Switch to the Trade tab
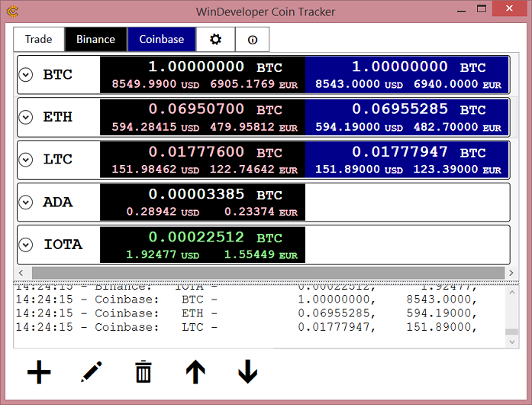 coord(39,40)
